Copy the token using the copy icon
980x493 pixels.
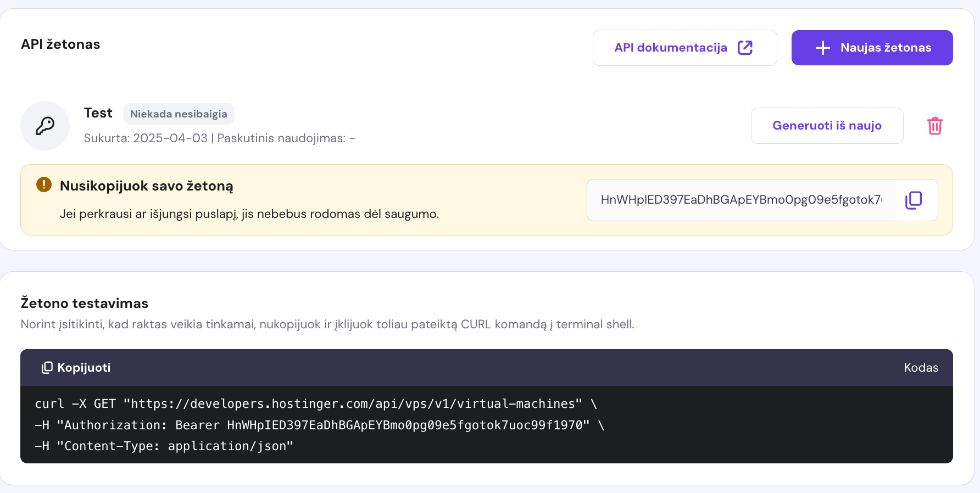tap(914, 200)
